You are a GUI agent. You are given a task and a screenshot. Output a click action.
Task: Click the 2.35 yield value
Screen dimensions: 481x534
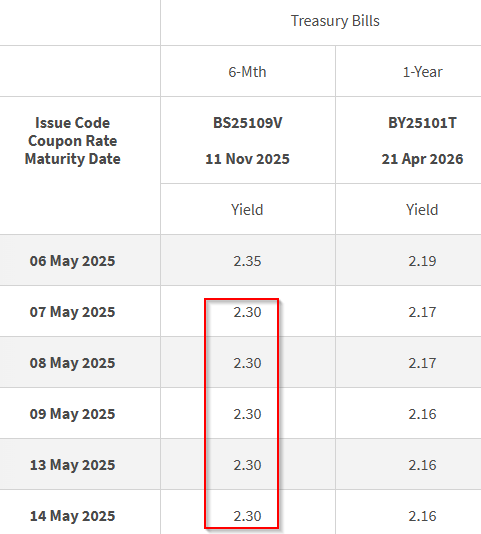pyautogui.click(x=247, y=261)
